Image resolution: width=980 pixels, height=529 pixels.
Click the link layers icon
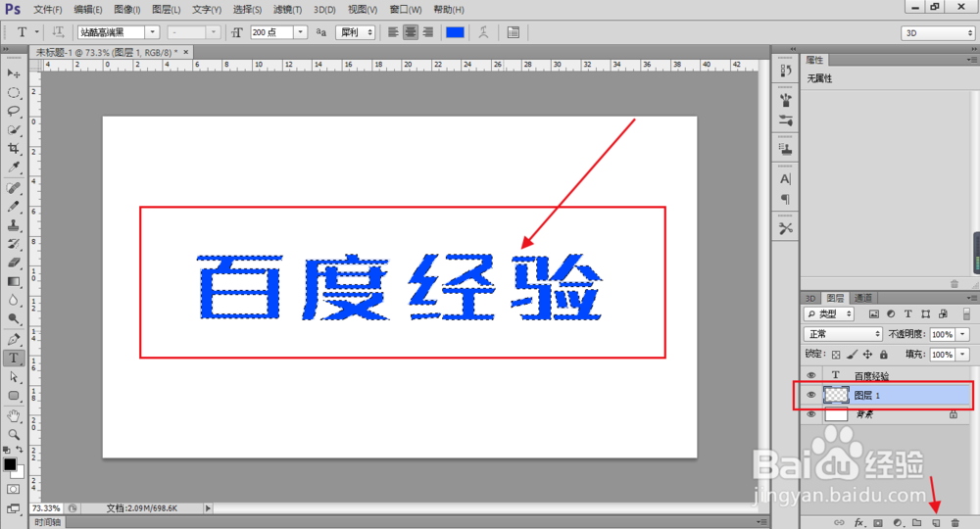pos(839,523)
